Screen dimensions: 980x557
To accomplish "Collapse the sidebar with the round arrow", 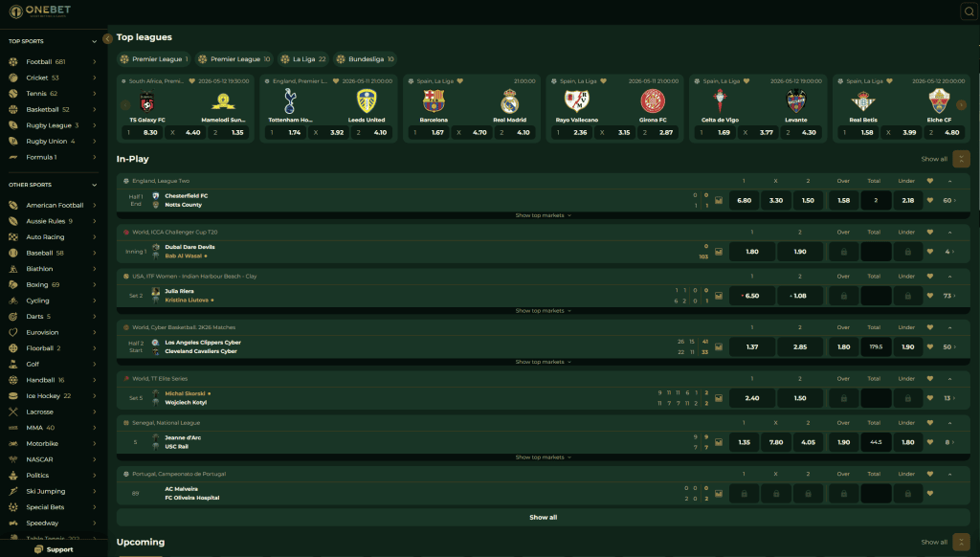I will click(107, 38).
